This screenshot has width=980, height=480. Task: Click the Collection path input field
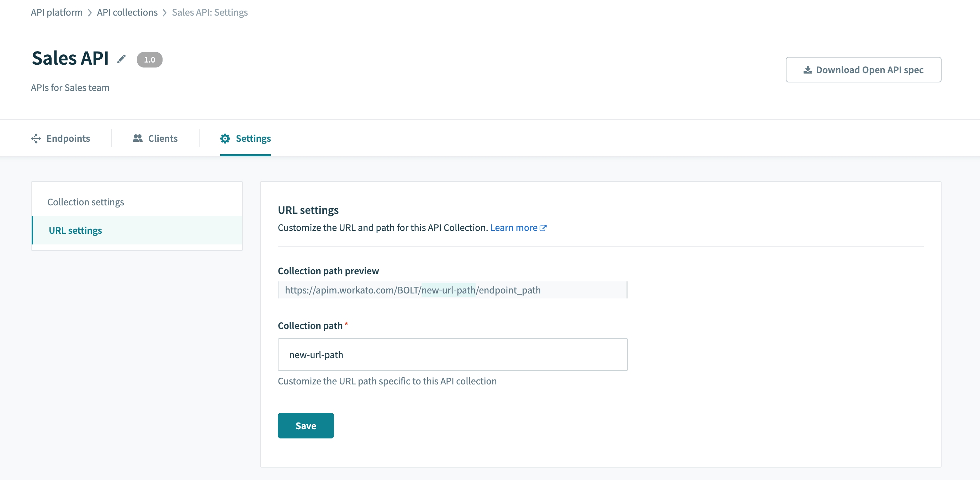452,355
